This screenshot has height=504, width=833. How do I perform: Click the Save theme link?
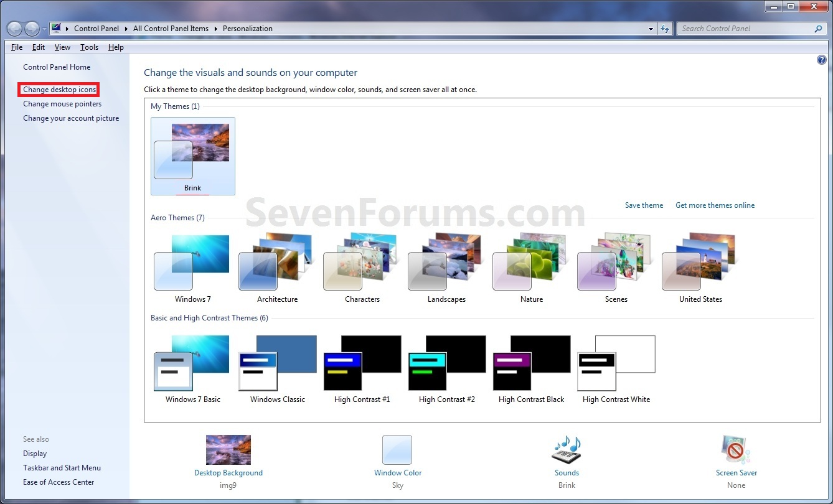point(644,205)
